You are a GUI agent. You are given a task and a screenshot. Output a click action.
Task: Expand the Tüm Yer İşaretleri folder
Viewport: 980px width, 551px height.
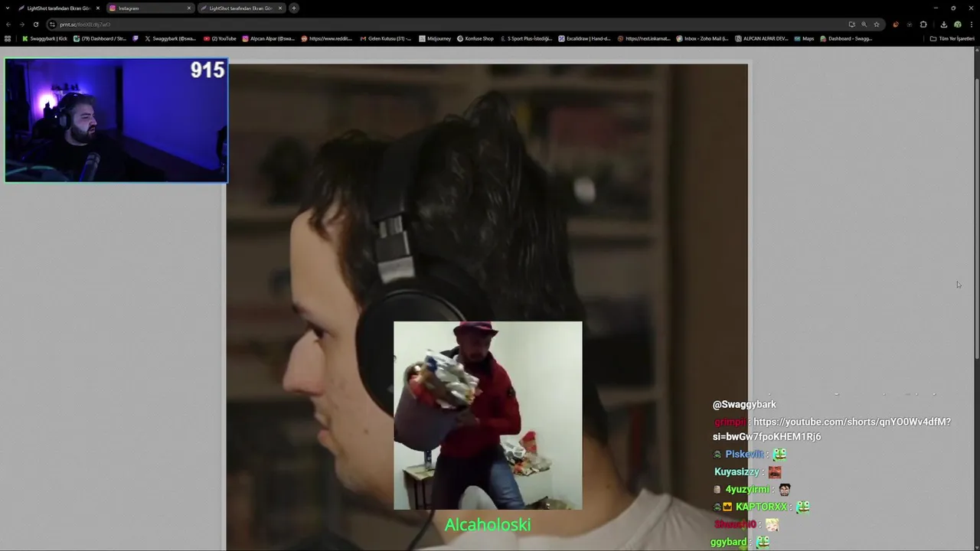(952, 38)
